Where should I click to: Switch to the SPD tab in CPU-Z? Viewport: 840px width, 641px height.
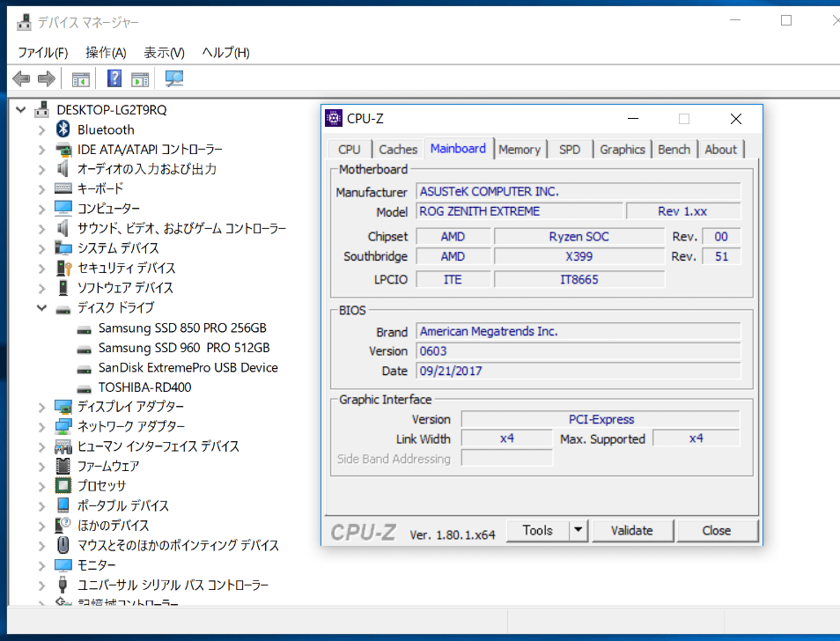coord(570,150)
